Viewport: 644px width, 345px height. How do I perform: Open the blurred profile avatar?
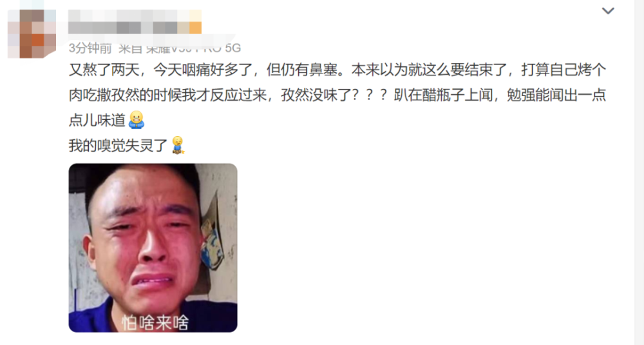tap(32, 34)
